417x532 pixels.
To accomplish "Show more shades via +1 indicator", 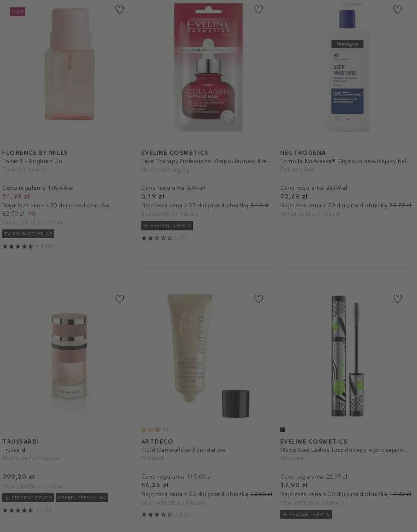I will 165,430.
